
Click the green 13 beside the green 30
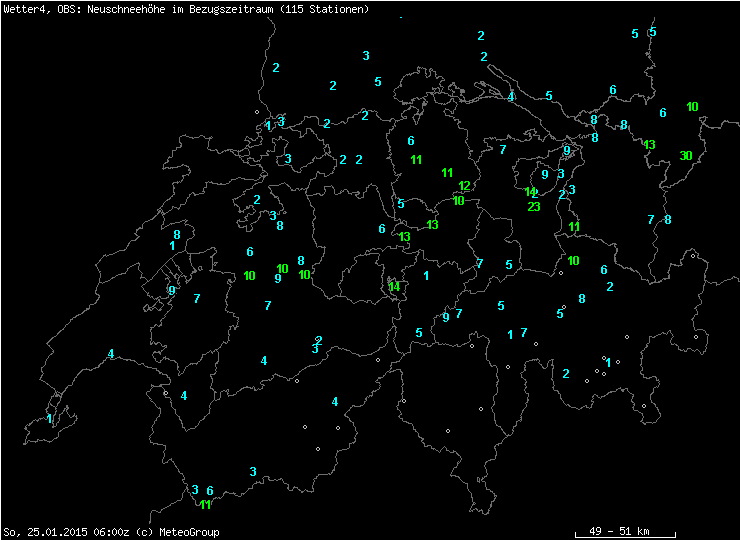click(649, 145)
